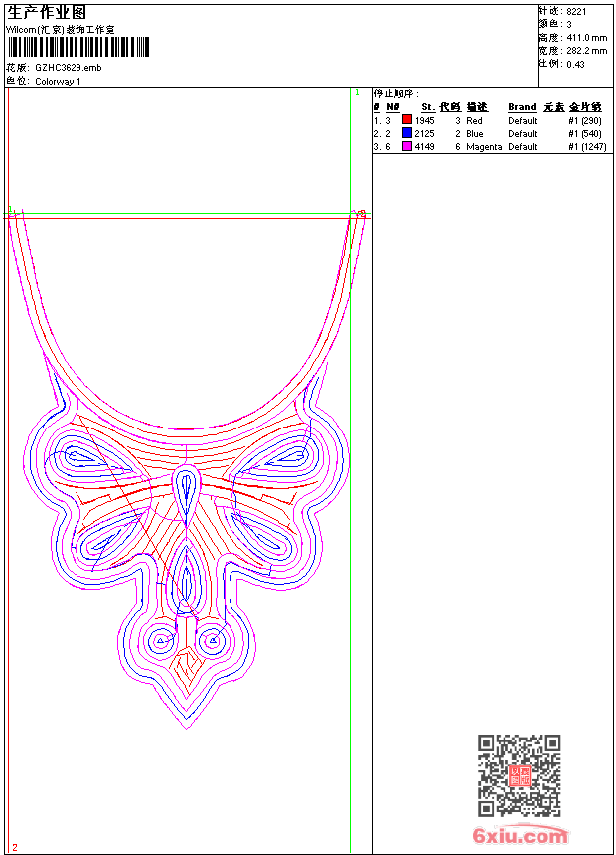Click the width value 282.2 mm
The height and width of the screenshot is (855, 616).
click(x=587, y=51)
